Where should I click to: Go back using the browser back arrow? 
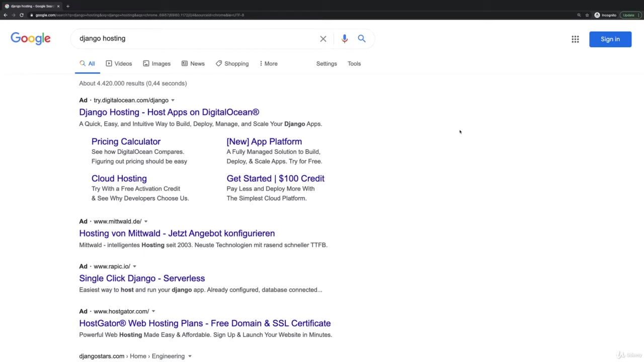(x=6, y=15)
